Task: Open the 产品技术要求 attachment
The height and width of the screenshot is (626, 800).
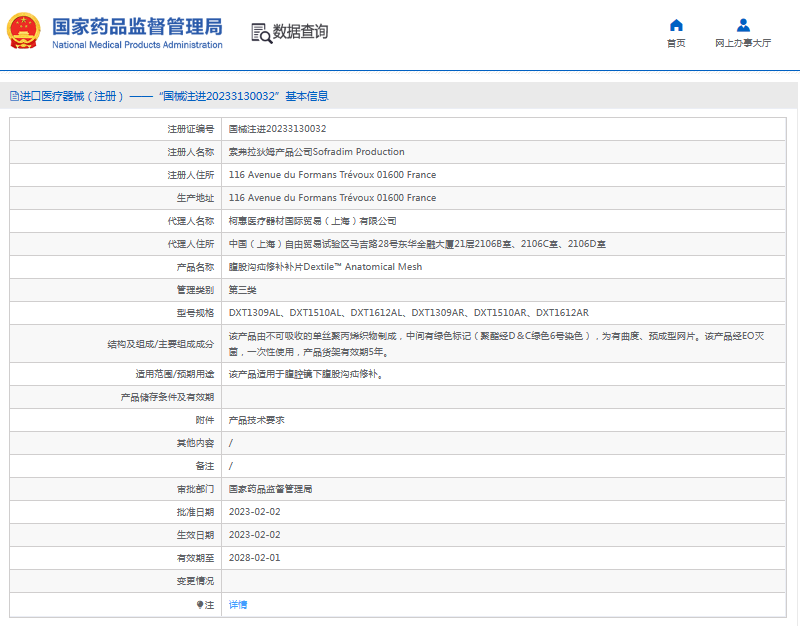Action: [x=255, y=420]
